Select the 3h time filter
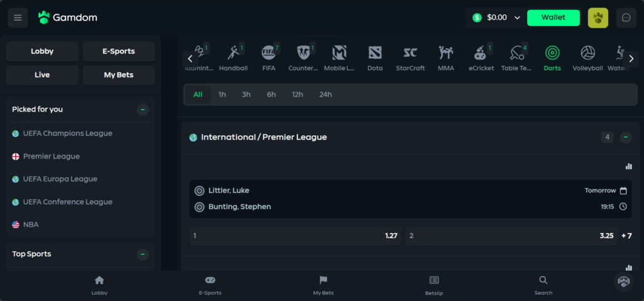Viewport: 644px width, 301px height. pyautogui.click(x=246, y=94)
